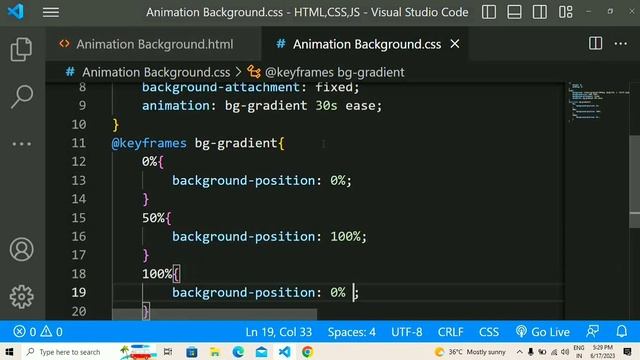Open Mail app from taskbar
The width and height of the screenshot is (640, 360).
point(261,352)
